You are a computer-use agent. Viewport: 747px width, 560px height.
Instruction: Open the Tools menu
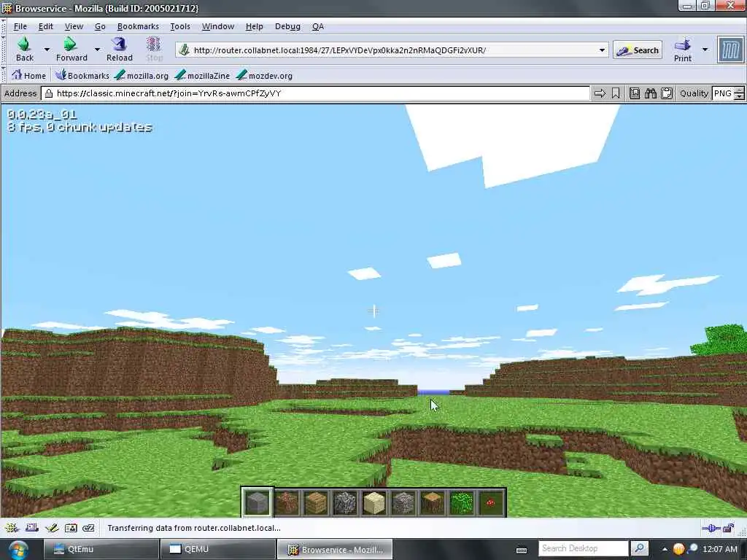point(180,27)
